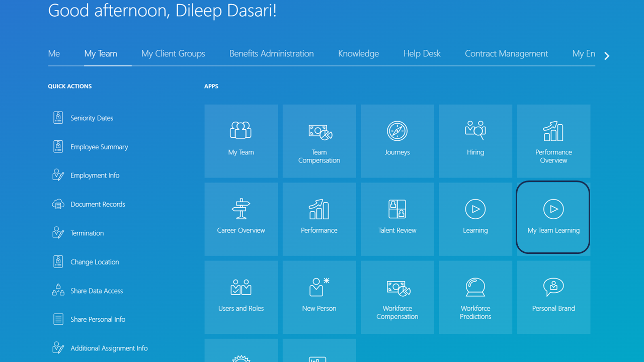644x362 pixels.
Task: Open the Users and Roles tile
Action: pyautogui.click(x=241, y=297)
